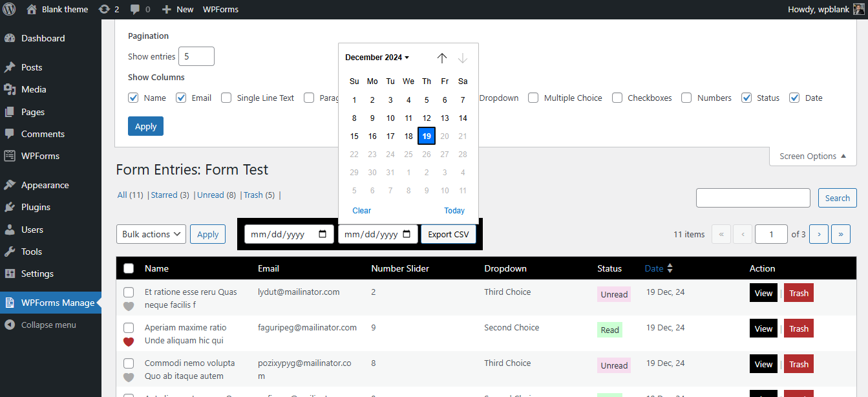Open calendar picker icon in first date field
This screenshot has width=868, height=397.
point(323,234)
